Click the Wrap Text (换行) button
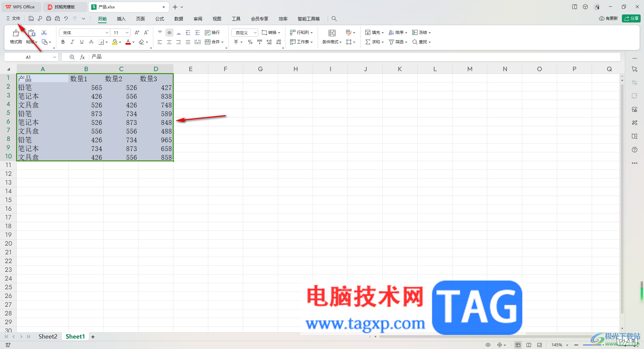The height and width of the screenshot is (349, 644). click(x=212, y=33)
